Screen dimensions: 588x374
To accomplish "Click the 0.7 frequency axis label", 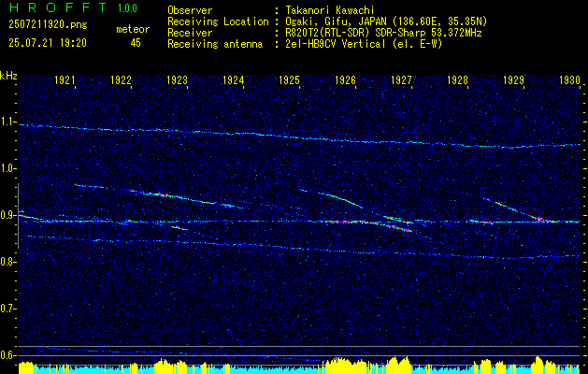I will [x=7, y=309].
